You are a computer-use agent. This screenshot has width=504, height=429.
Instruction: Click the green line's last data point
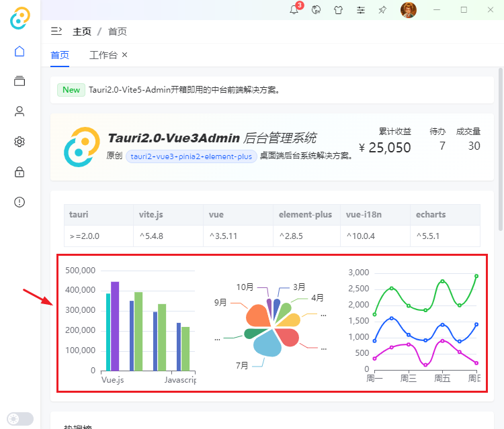pos(476,276)
